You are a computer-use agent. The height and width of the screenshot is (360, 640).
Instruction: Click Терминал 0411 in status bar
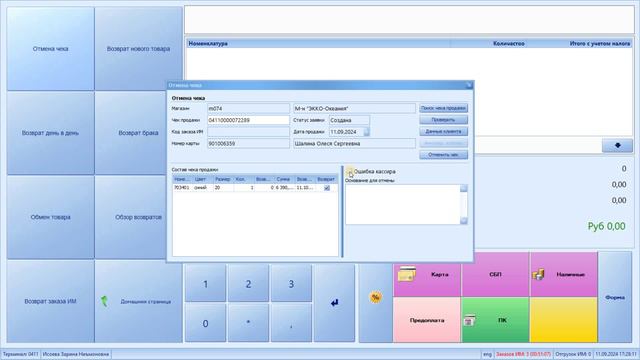[20, 354]
